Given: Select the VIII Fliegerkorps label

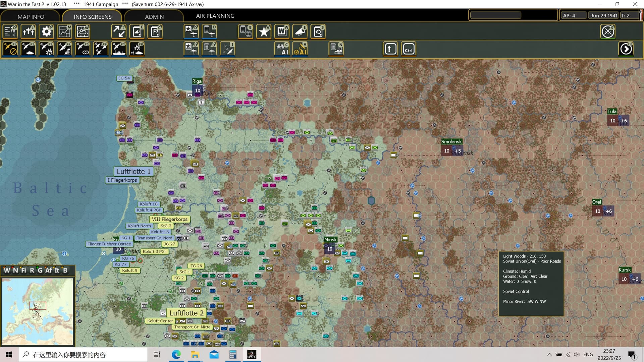Looking at the screenshot, I should (170, 219).
